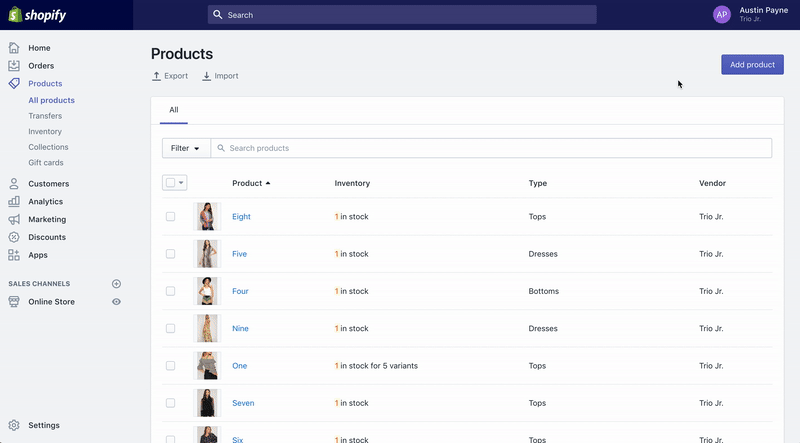Click the Inventory column header
Image resolution: width=800 pixels, height=443 pixels.
pos(352,183)
